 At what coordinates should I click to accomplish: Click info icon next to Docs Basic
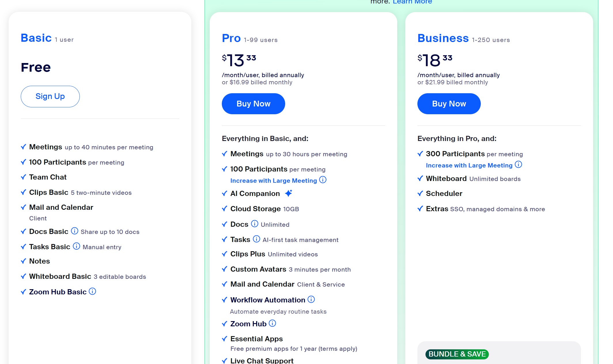pos(75,231)
